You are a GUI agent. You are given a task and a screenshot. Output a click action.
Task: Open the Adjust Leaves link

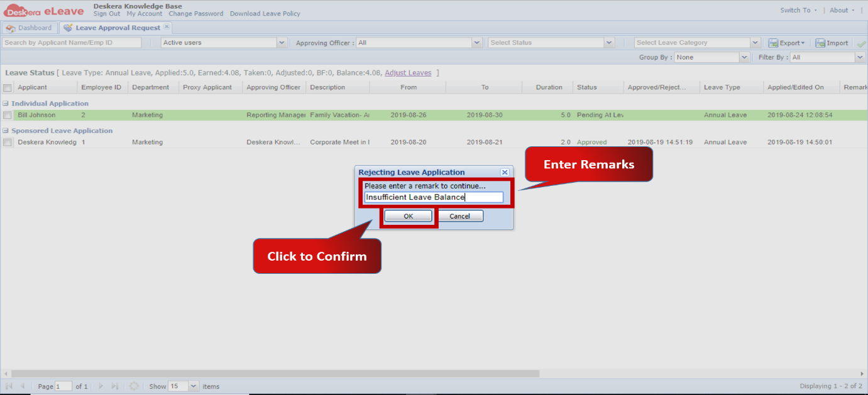408,72
